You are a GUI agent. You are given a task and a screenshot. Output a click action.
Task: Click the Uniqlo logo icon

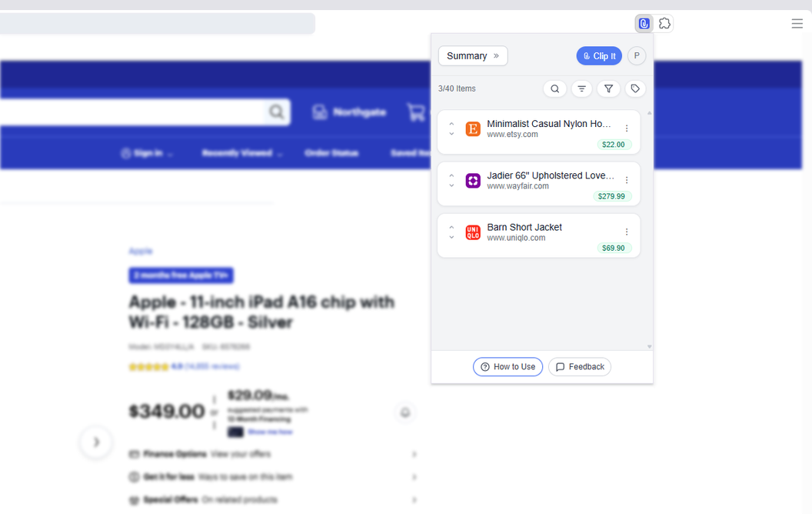tap(473, 232)
